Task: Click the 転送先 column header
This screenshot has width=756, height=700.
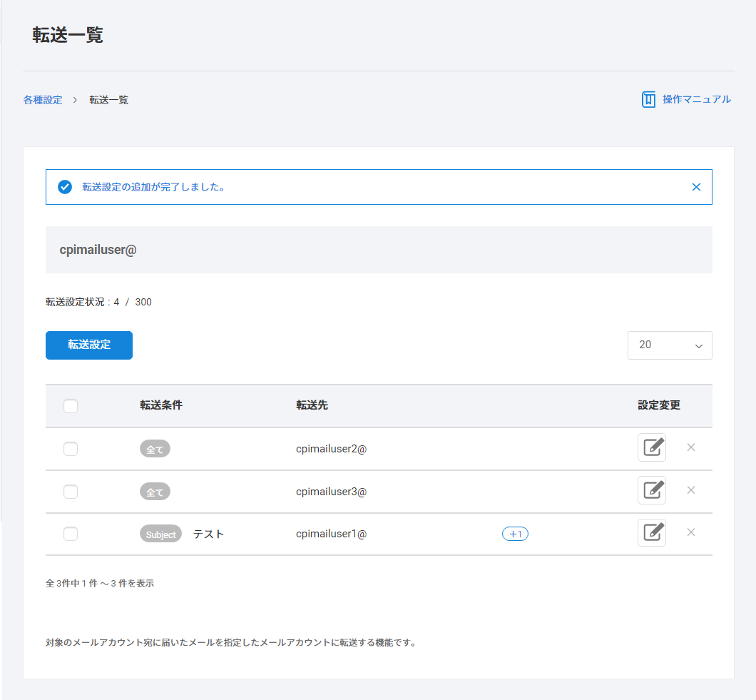Action: tap(312, 405)
